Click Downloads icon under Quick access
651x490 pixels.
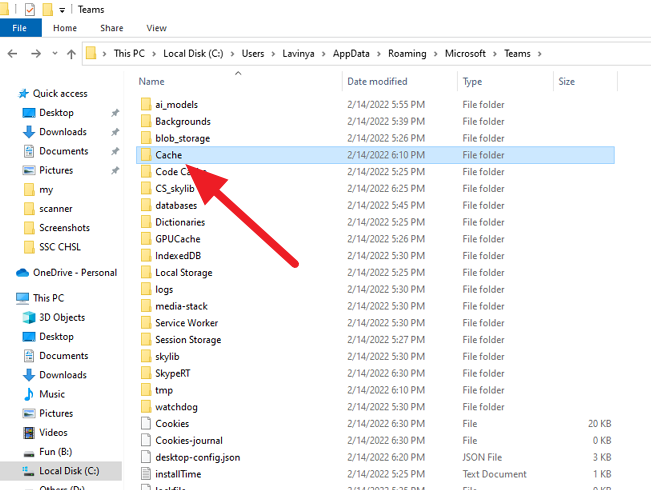pyautogui.click(x=29, y=132)
